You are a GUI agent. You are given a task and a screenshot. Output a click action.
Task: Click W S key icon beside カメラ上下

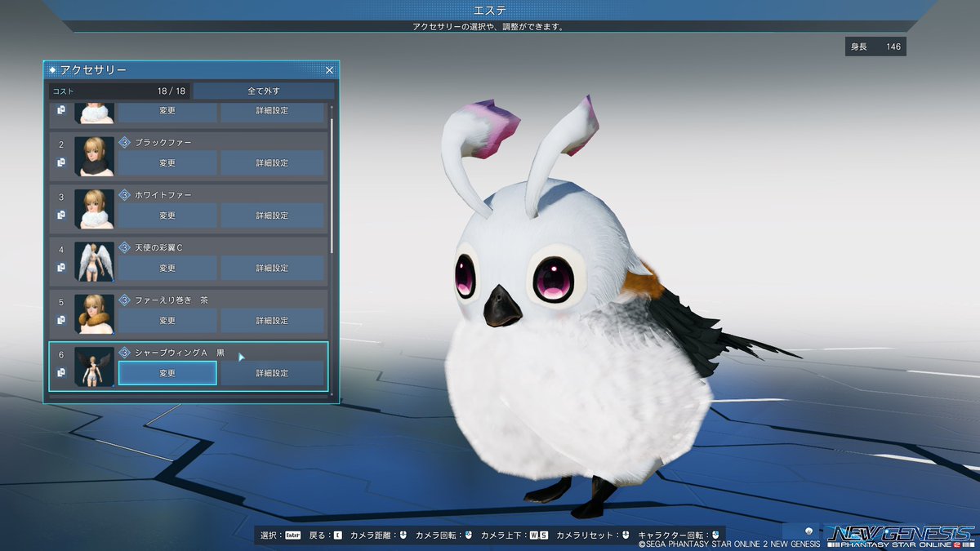tap(538, 535)
